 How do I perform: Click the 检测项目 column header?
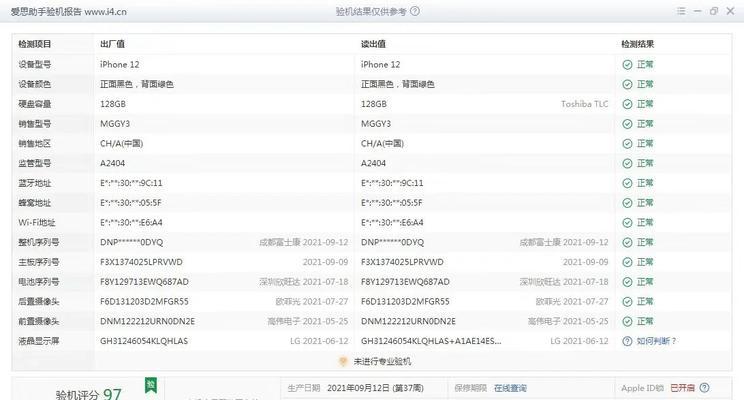[x=35, y=44]
